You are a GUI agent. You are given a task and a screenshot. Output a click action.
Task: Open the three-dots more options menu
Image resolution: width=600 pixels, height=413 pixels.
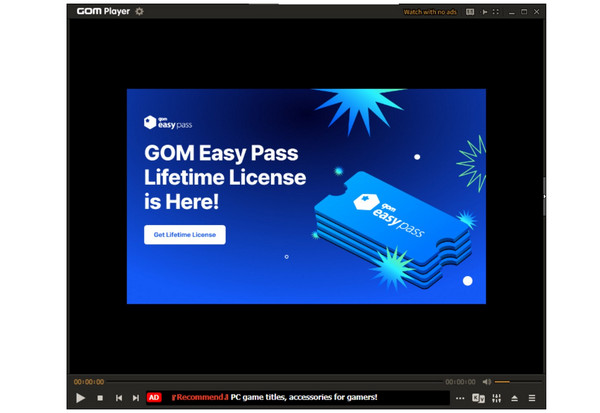click(460, 398)
